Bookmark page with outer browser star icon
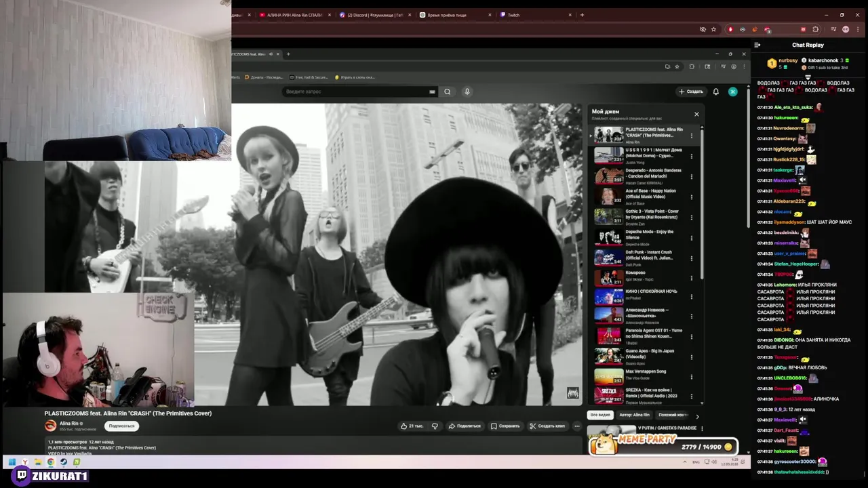 pyautogui.click(x=713, y=29)
